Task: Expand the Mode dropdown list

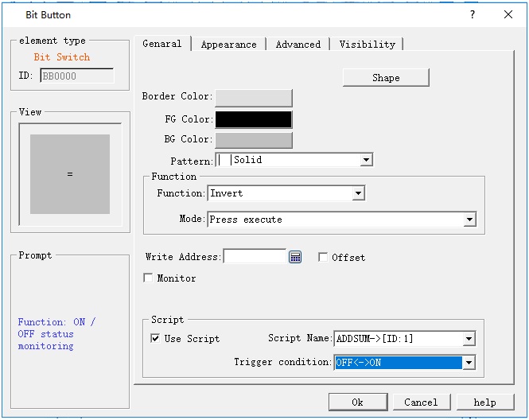Action: 469,220
